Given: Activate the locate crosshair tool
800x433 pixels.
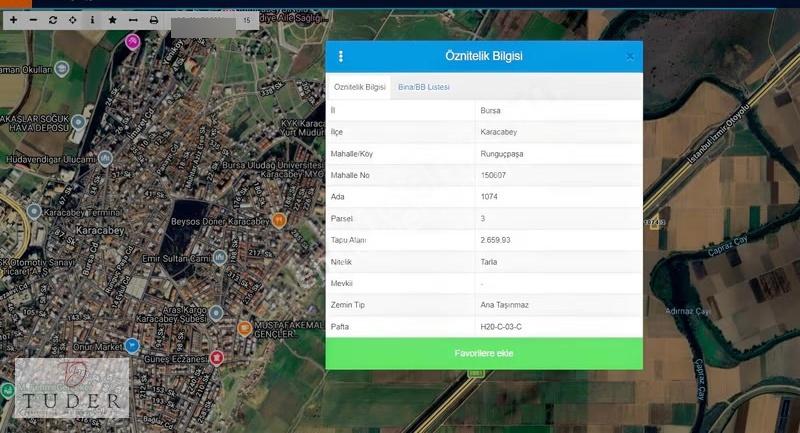Looking at the screenshot, I should (x=72, y=20).
